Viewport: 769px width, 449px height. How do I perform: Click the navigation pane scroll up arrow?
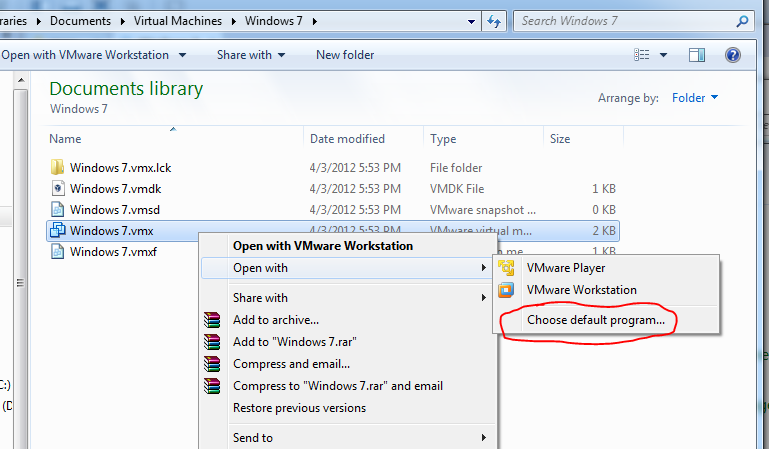pos(21,79)
